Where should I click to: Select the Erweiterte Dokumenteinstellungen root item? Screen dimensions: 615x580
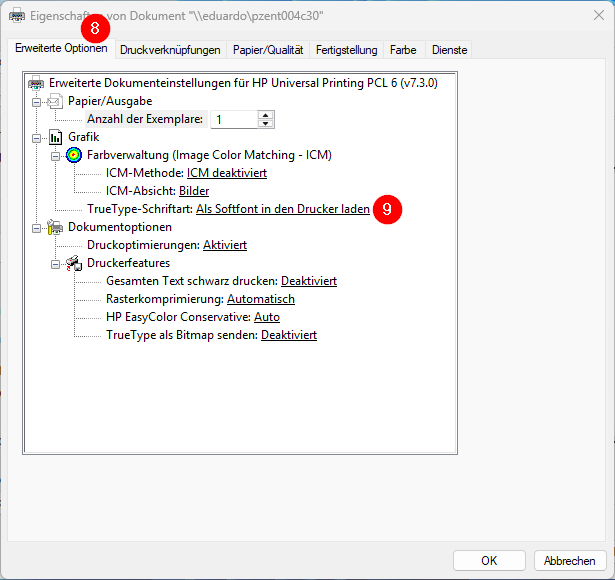[243, 83]
